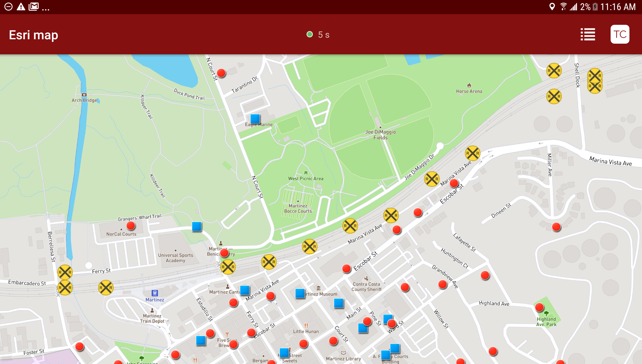The width and height of the screenshot is (642, 364).
Task: Click the red marker near Contra Costa County Sheriff
Action: 346,269
